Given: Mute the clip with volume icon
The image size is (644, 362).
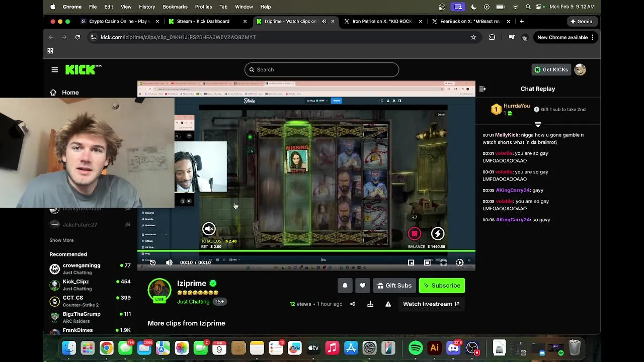Looking at the screenshot, I should [169, 262].
